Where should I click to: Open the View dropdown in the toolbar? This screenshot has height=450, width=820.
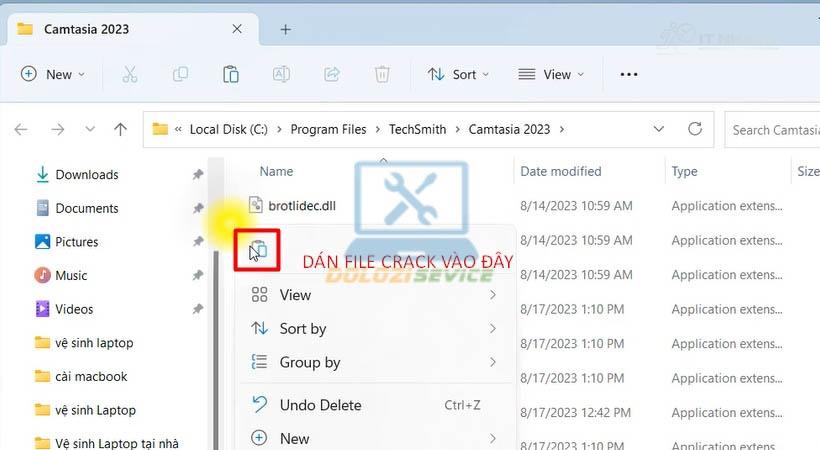coord(551,74)
